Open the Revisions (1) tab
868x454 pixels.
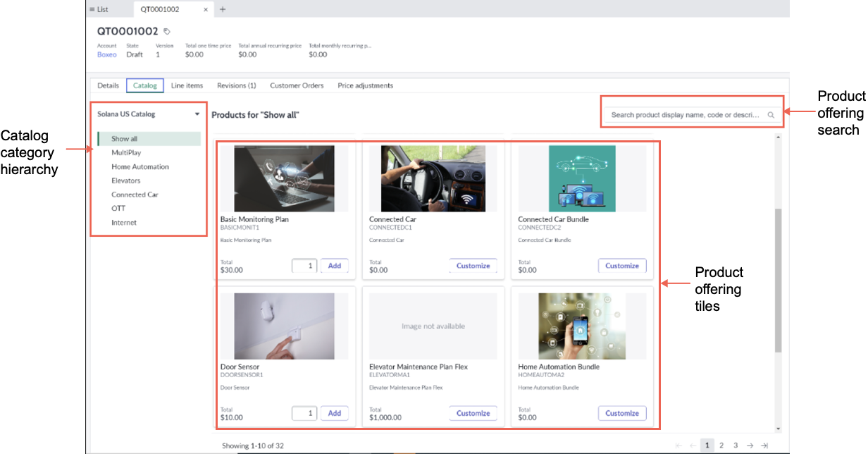tap(237, 85)
